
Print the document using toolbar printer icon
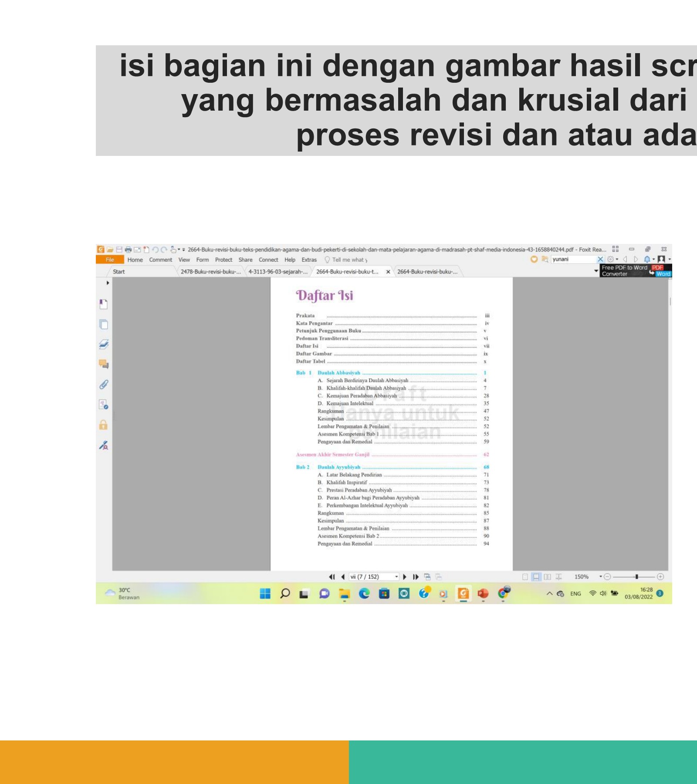[x=127, y=248]
